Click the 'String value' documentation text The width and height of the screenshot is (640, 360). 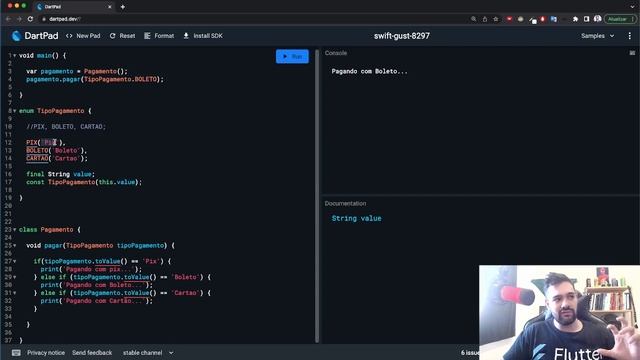pos(356,218)
